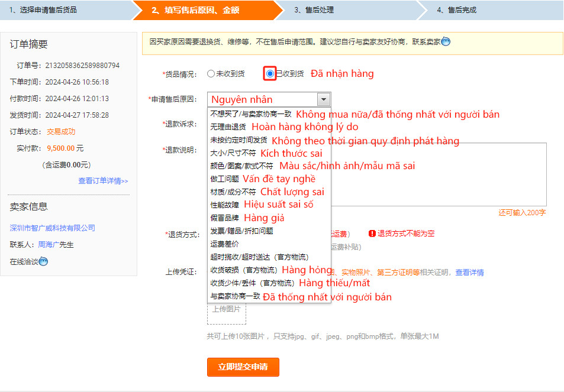Select 性能故障 option in the dropdown
The width and height of the screenshot is (564, 392).
(225, 205)
